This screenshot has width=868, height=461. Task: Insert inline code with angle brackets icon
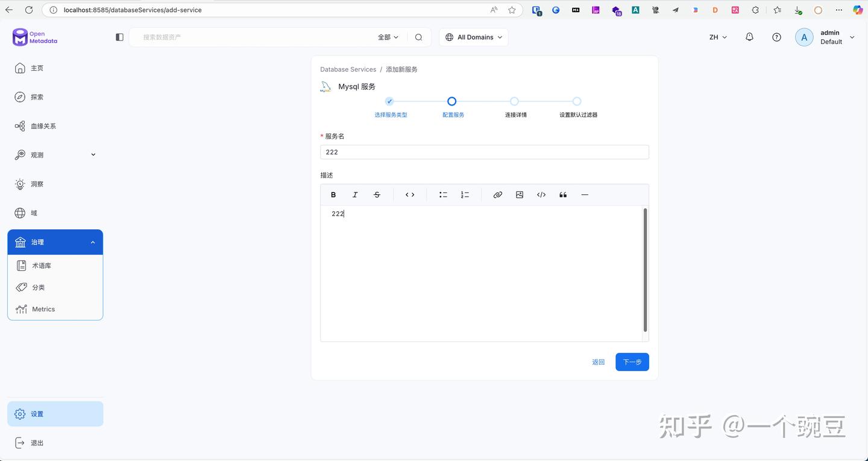pos(410,195)
